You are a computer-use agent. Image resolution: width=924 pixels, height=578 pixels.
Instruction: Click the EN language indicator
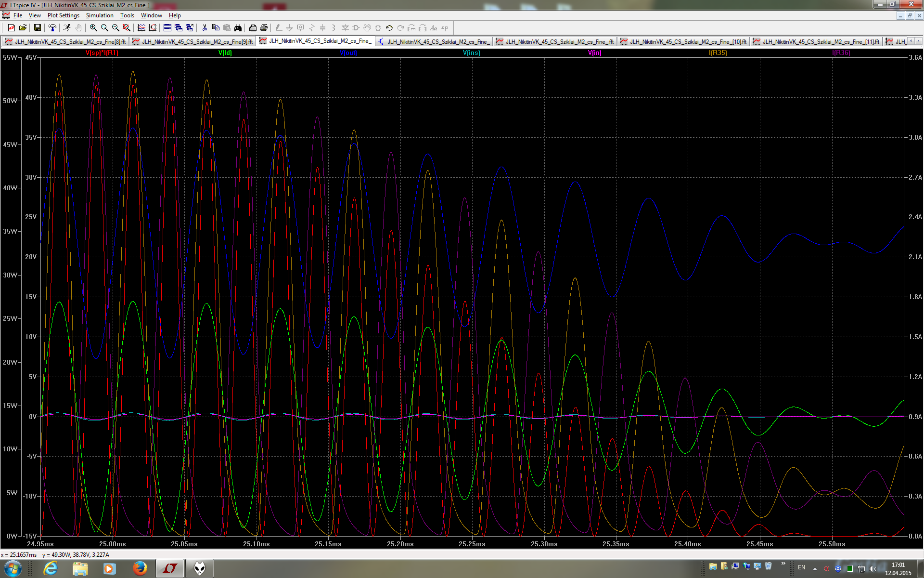pyautogui.click(x=801, y=567)
